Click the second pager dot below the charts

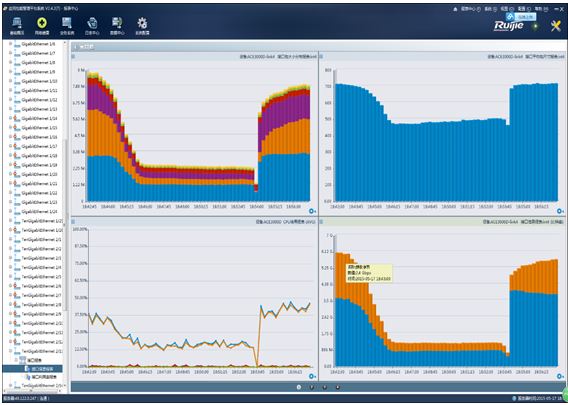click(312, 387)
